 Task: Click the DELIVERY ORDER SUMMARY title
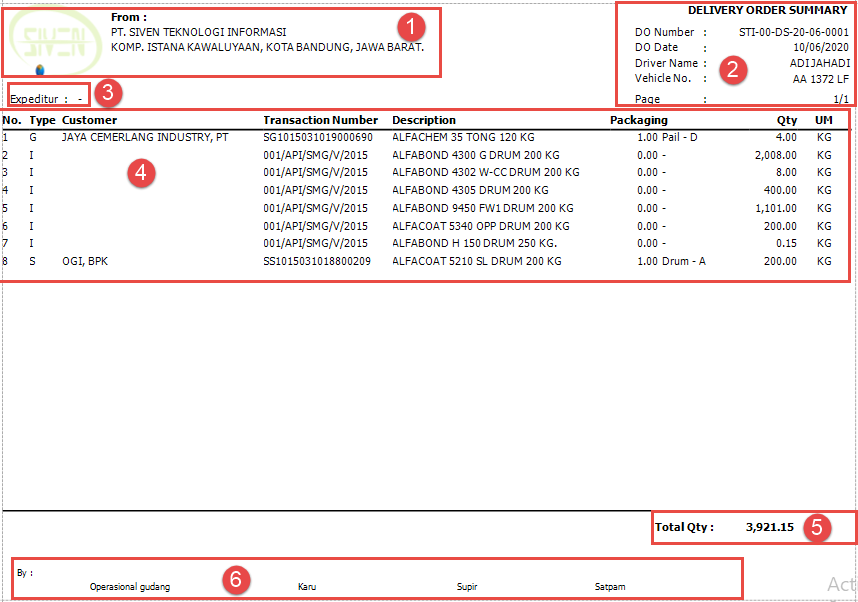[x=767, y=10]
